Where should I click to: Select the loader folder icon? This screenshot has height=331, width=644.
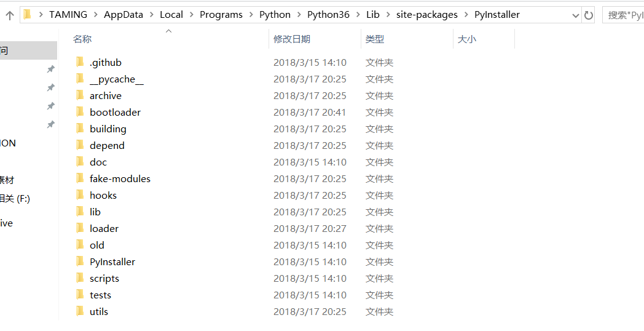[x=80, y=228]
